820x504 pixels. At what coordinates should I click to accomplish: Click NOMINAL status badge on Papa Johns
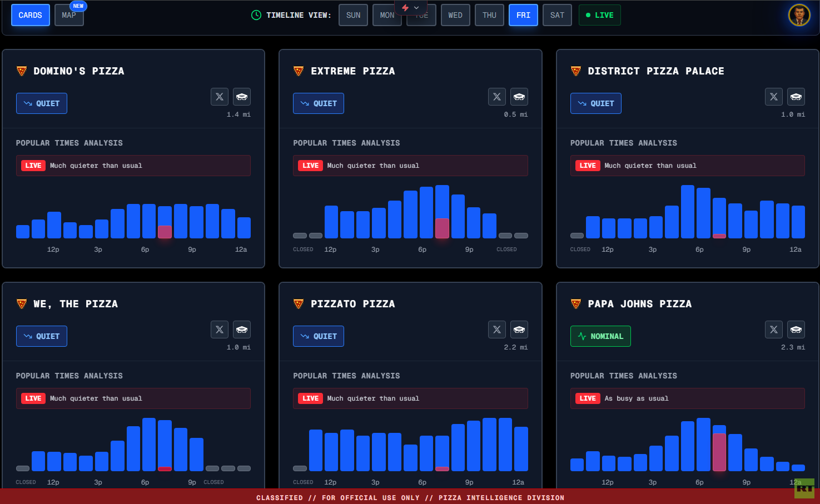(x=600, y=336)
